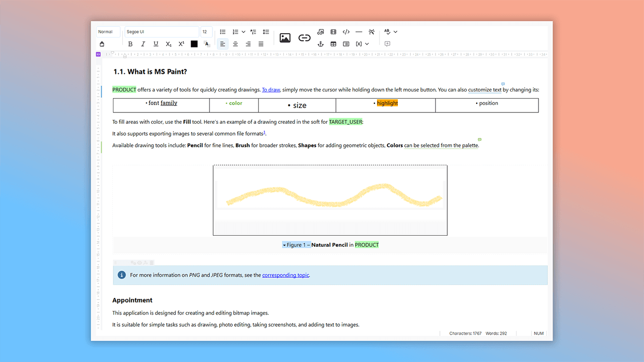Toggle italic formatting
Viewport: 644px width, 362px height.
coord(143,44)
